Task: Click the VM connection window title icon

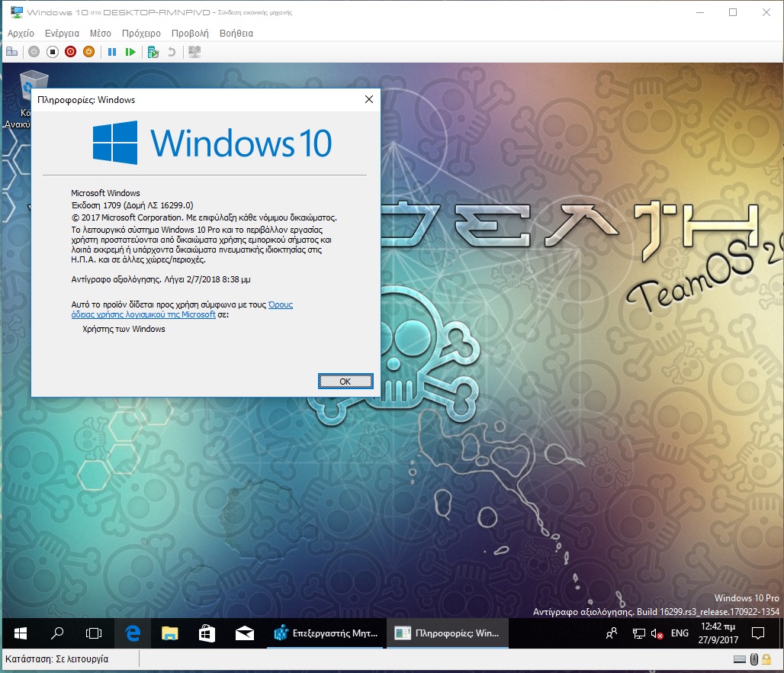Action: tap(17, 11)
